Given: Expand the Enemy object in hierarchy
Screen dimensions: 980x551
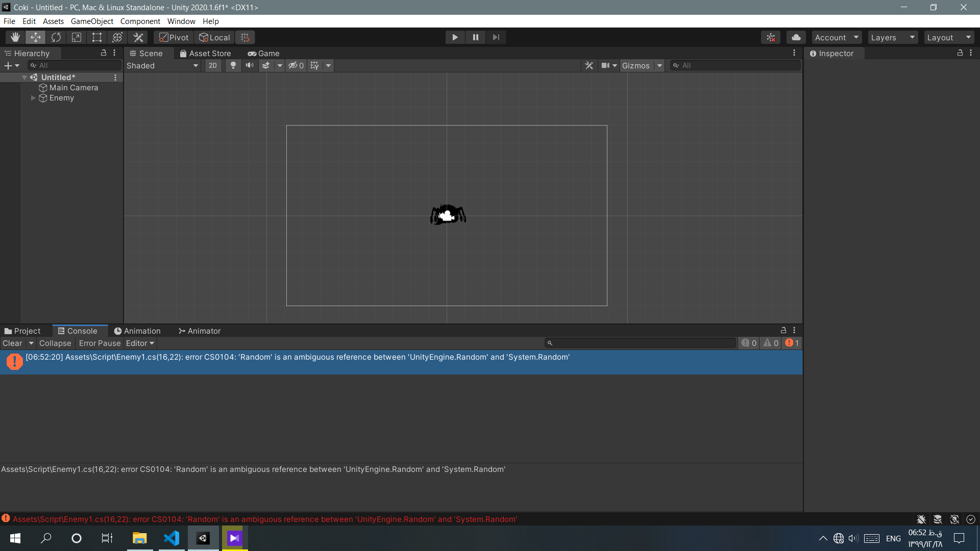Looking at the screenshot, I should click(34, 98).
